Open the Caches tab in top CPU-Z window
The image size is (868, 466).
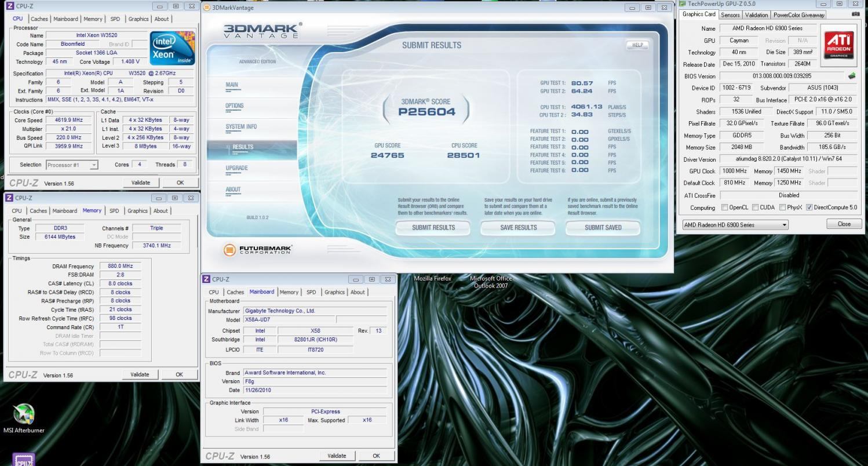[39, 19]
